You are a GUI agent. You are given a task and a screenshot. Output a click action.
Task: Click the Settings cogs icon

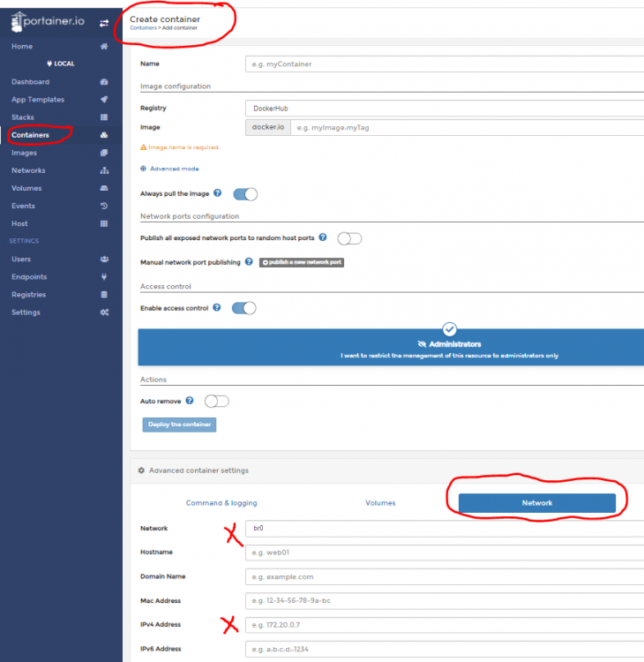point(104,312)
